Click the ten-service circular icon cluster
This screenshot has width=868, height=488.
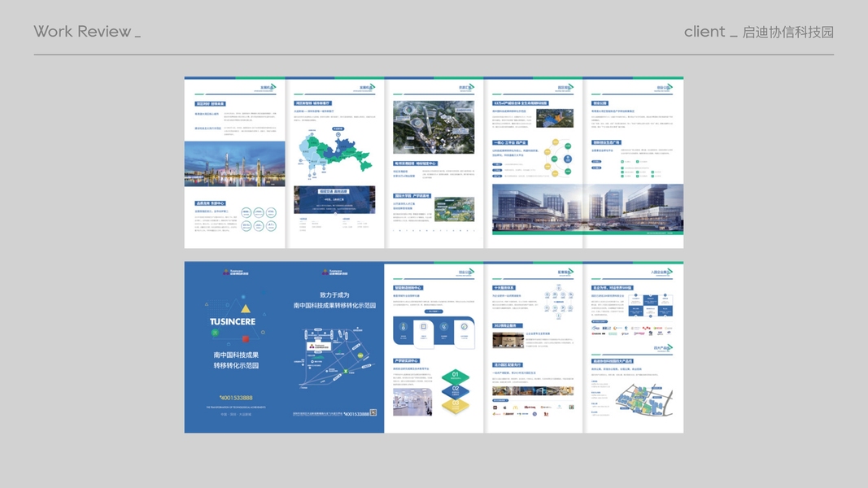(x=558, y=302)
